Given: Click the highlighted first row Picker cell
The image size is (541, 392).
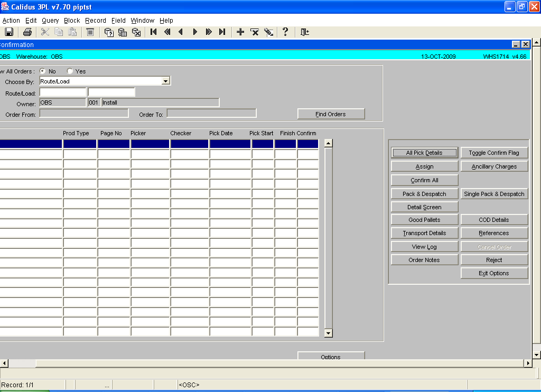Looking at the screenshot, I should pos(150,144).
